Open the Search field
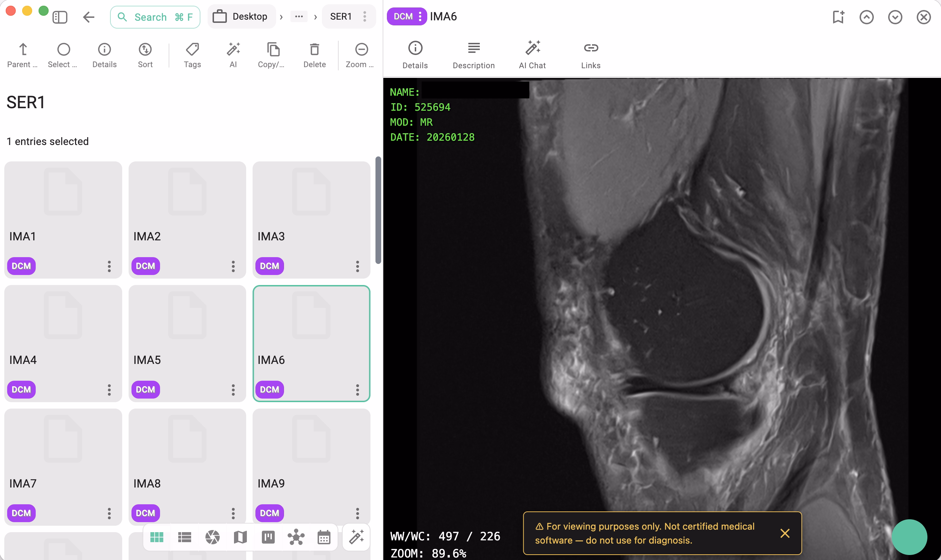The image size is (941, 560). coord(155,17)
